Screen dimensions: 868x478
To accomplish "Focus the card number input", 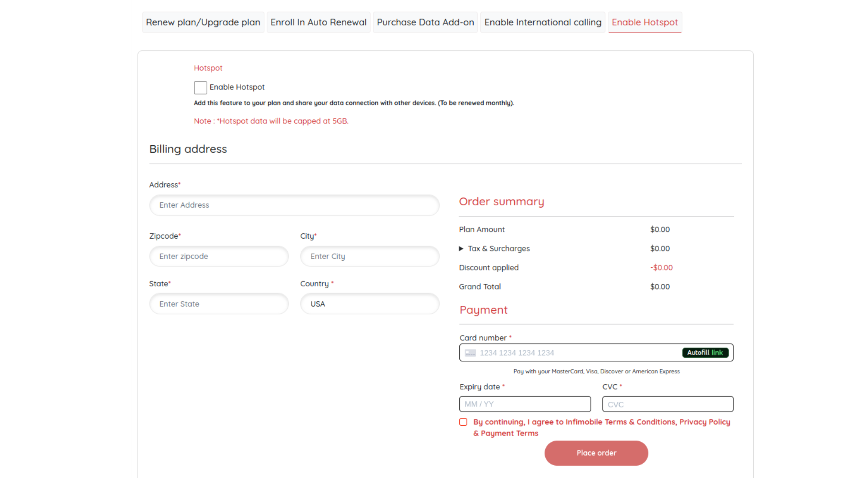I will (x=575, y=353).
